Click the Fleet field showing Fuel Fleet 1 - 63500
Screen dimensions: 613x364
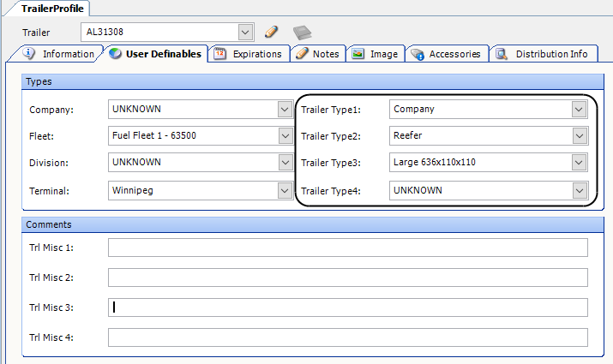201,136
